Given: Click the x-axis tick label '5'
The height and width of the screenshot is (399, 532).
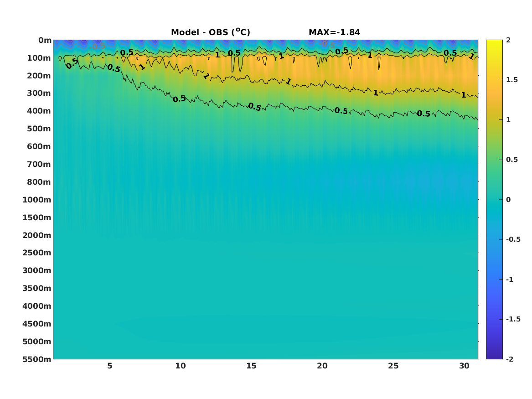Looking at the screenshot, I should [x=109, y=366].
